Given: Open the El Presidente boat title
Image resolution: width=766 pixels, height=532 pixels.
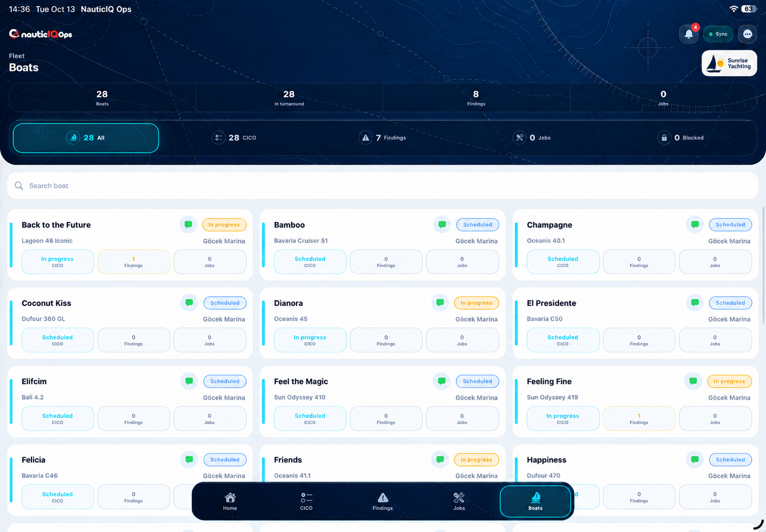Looking at the screenshot, I should 551,303.
